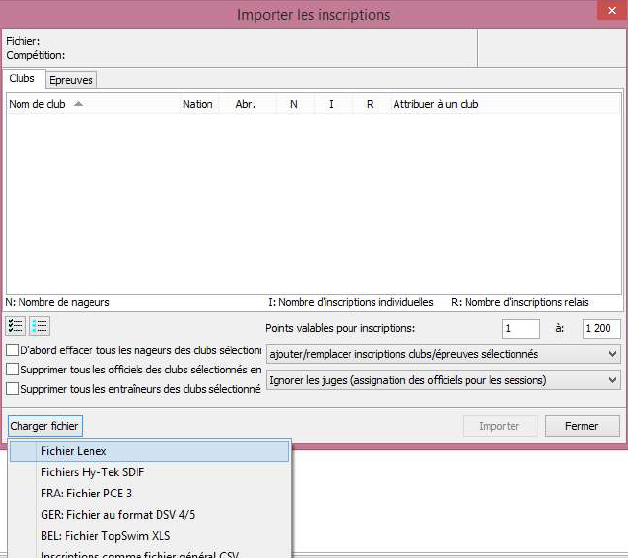
Task: Close the Importer les inscriptions dialog
Action: coord(605,12)
